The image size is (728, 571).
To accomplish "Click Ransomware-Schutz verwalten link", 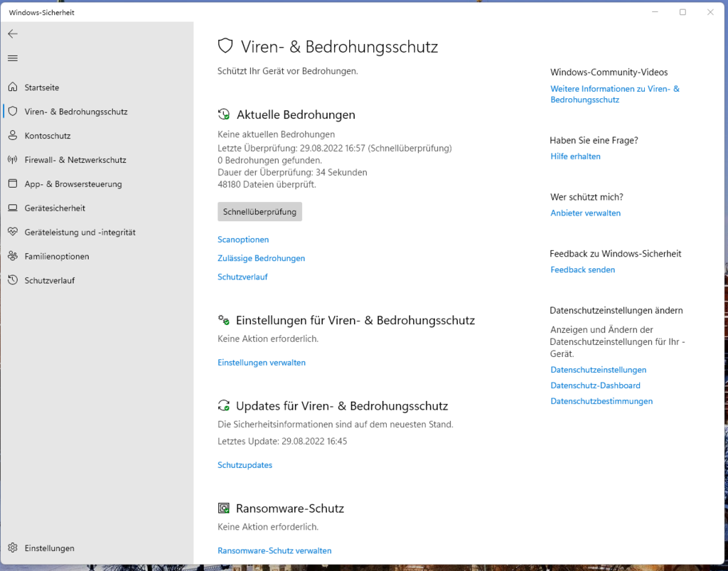I will point(274,550).
